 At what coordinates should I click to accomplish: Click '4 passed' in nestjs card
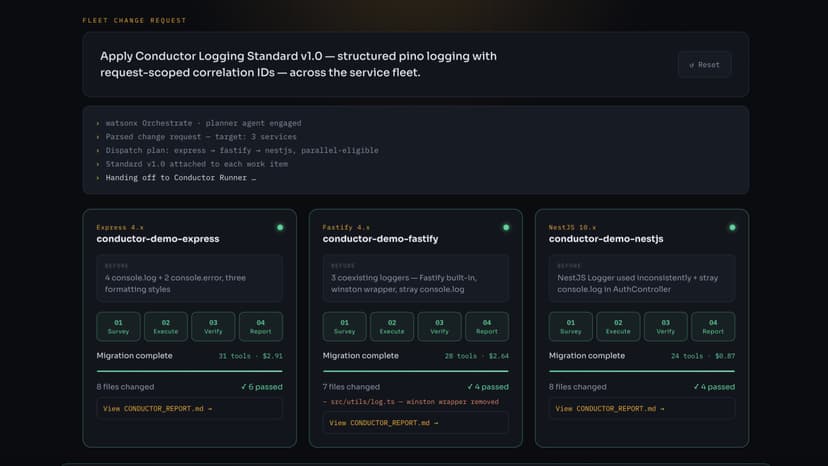tap(713, 387)
